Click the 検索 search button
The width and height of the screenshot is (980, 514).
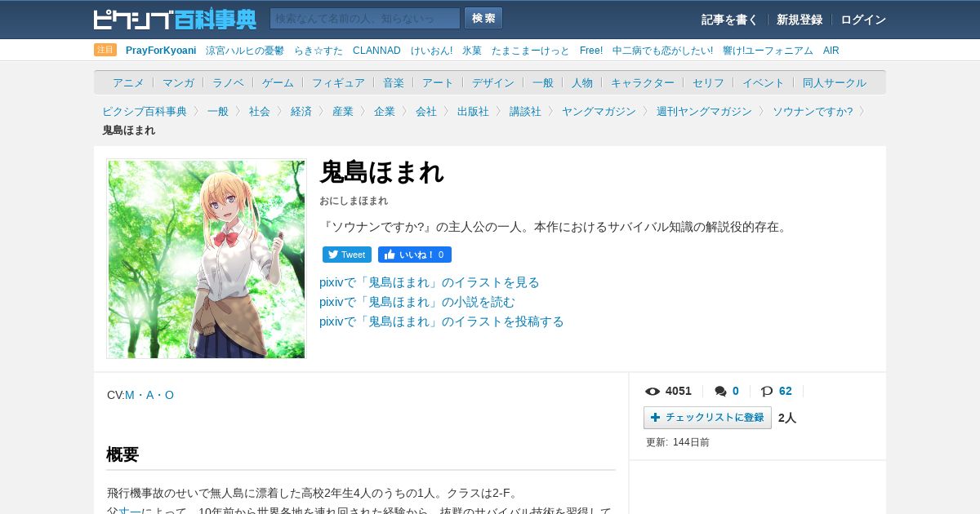(483, 18)
